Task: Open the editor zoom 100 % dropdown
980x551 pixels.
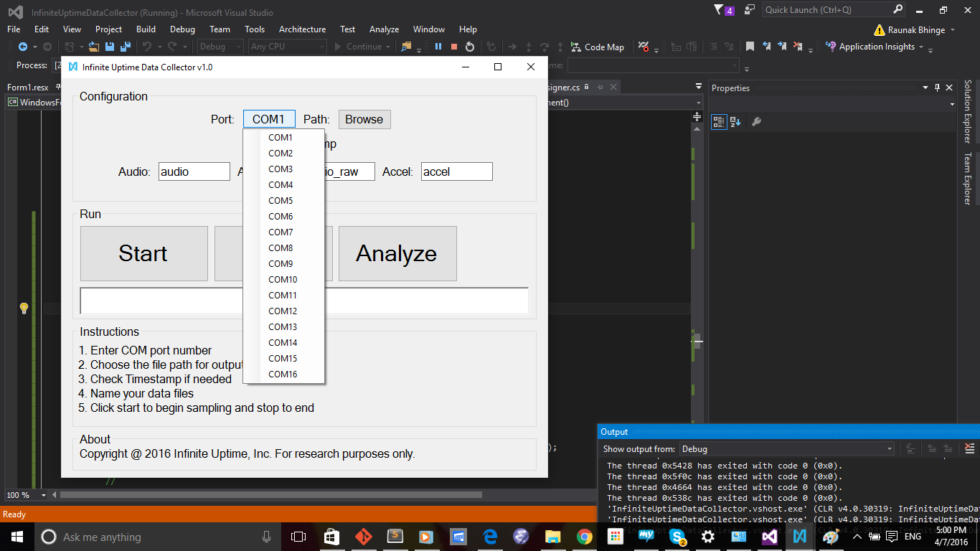Action: click(44, 495)
